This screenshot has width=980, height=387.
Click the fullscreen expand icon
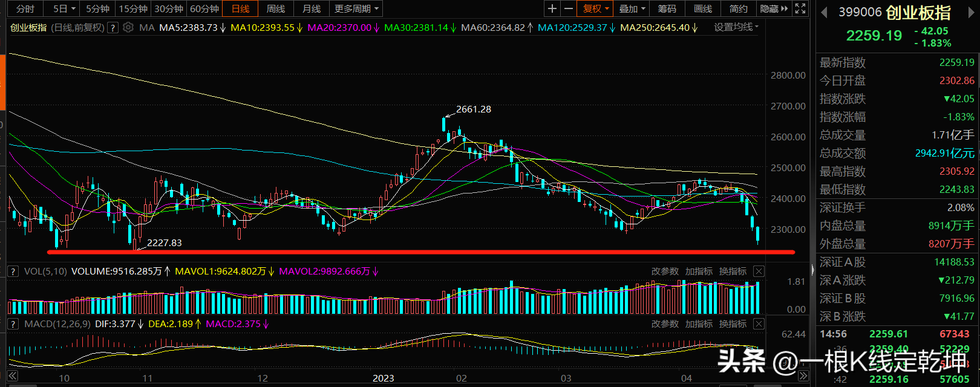[800, 8]
